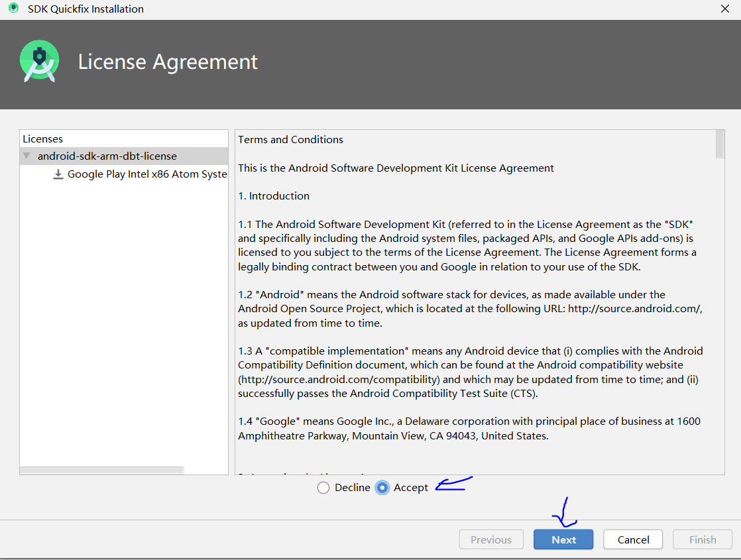Click the disabled Previous button

coord(491,539)
